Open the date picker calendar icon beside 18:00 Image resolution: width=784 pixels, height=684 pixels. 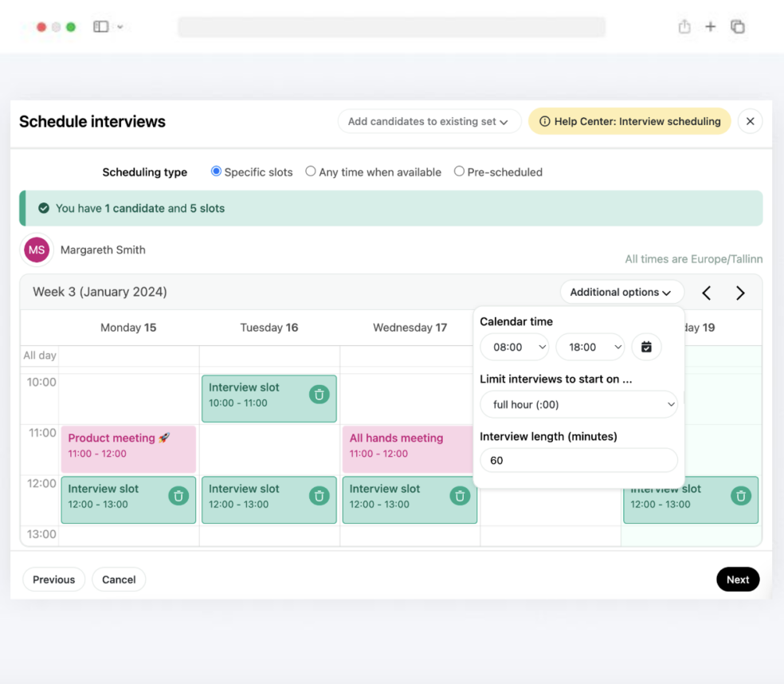point(646,347)
